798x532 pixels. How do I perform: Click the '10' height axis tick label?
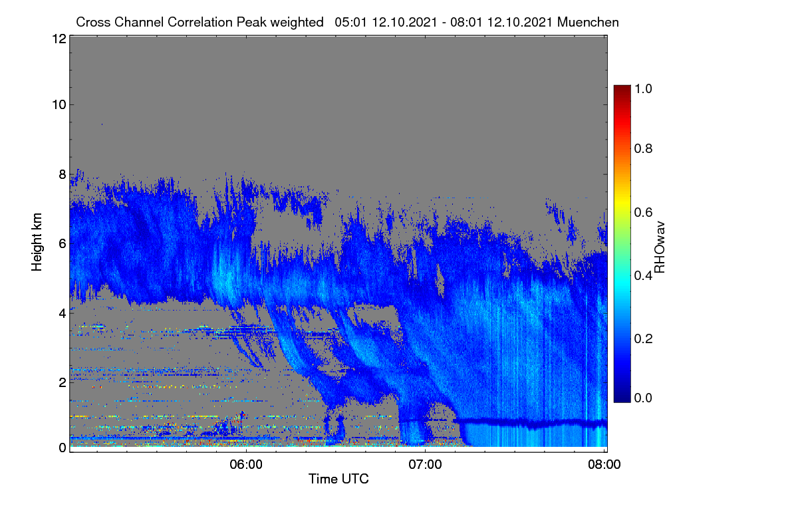(58, 104)
